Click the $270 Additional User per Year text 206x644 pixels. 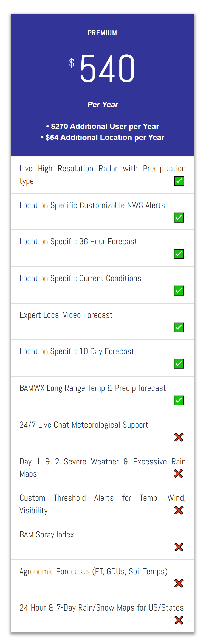(x=103, y=126)
